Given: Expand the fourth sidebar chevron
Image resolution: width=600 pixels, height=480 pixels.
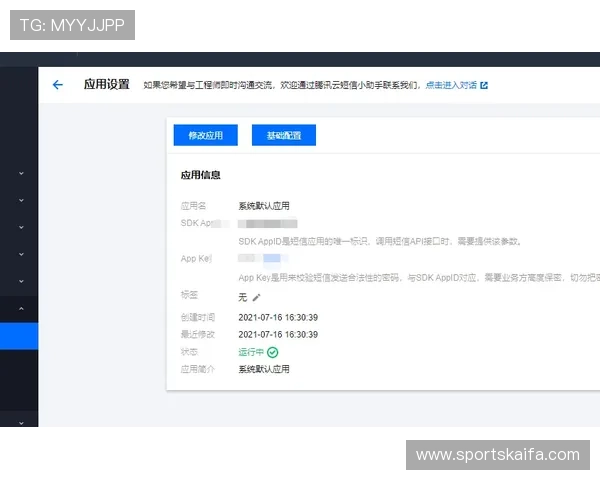Looking at the screenshot, I should tap(21, 254).
